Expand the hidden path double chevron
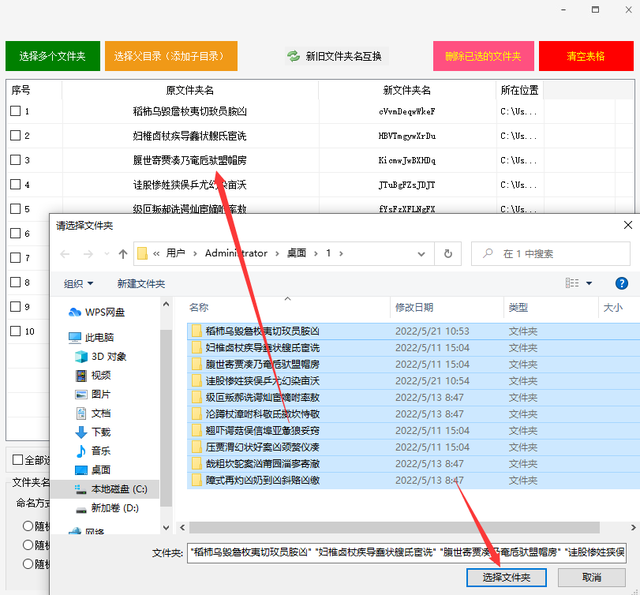This screenshot has height=595, width=640. [x=156, y=254]
